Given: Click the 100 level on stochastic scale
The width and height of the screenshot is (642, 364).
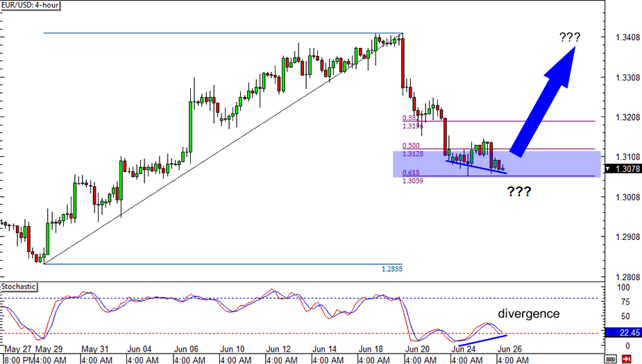Looking at the screenshot, I should tap(623, 288).
